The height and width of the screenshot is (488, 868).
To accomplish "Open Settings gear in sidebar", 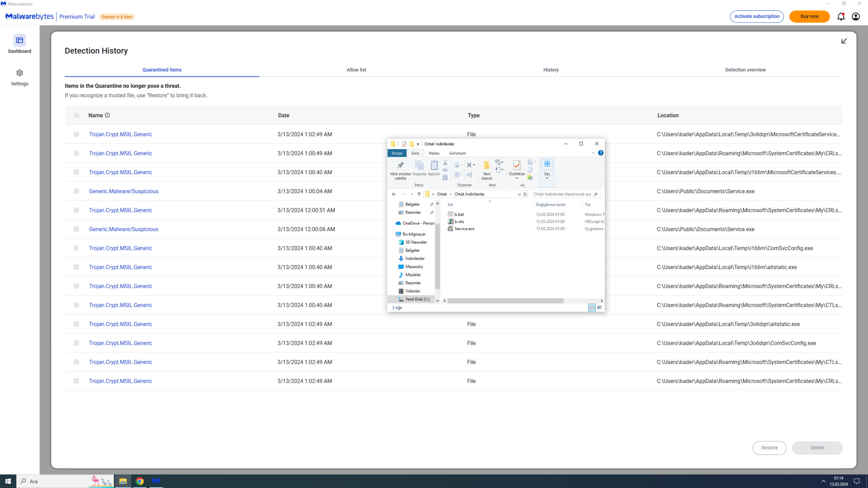I will point(19,73).
